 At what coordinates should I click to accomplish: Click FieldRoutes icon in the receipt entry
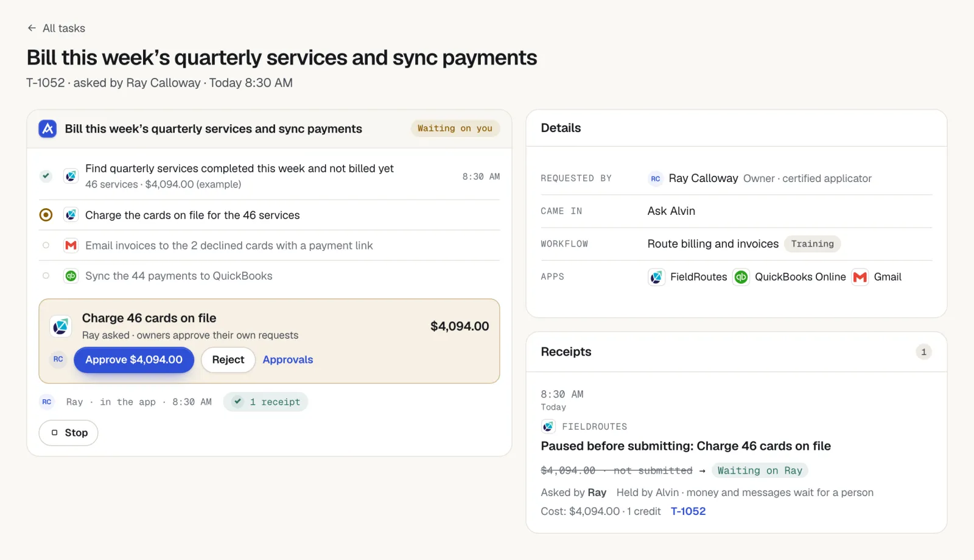(548, 426)
